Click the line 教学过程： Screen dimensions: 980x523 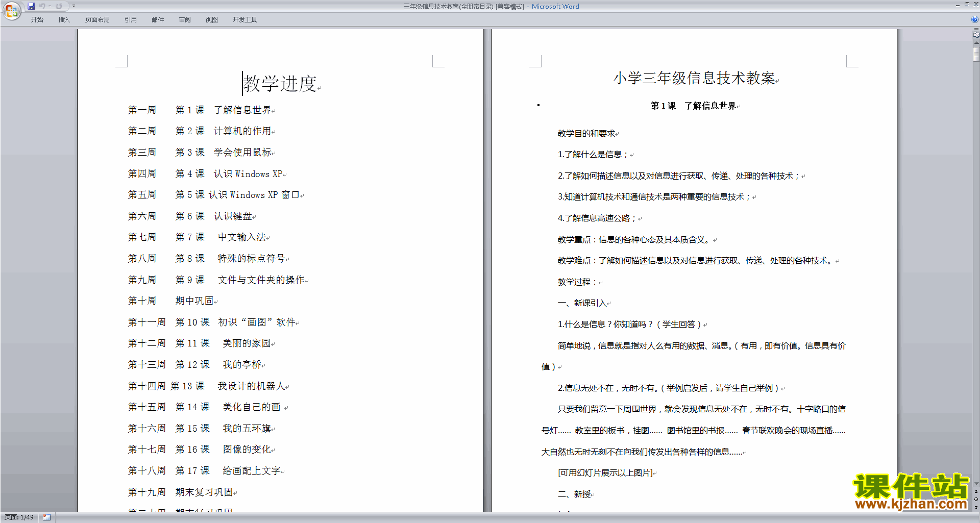577,282
